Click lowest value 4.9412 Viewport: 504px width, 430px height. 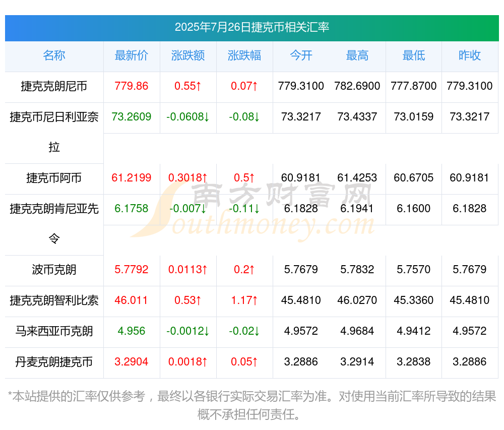414,331
